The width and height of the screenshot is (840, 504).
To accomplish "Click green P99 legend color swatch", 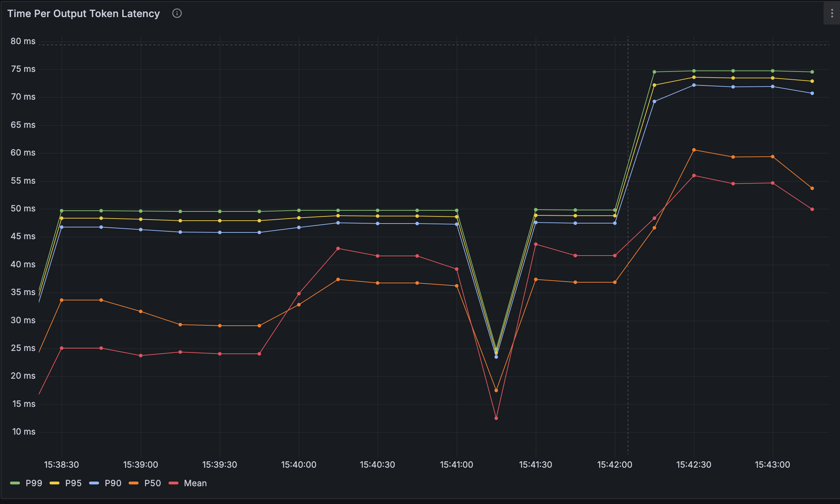I will coord(15,483).
